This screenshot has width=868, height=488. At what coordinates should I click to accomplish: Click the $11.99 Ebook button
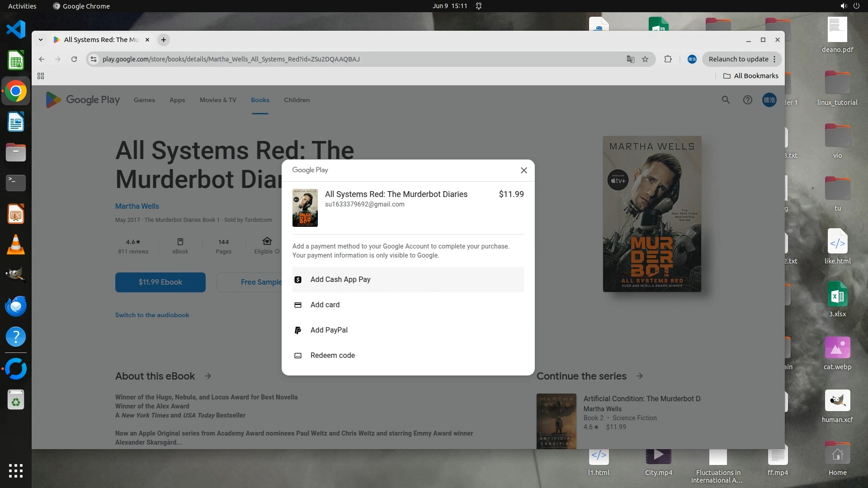pyautogui.click(x=160, y=282)
